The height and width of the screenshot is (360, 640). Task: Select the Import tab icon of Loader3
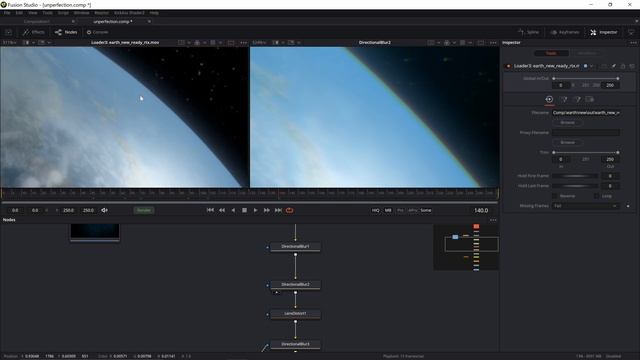564,99
